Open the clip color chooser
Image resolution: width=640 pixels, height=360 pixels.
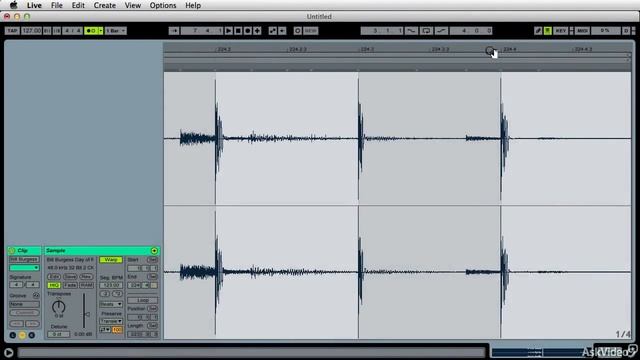click(24, 268)
